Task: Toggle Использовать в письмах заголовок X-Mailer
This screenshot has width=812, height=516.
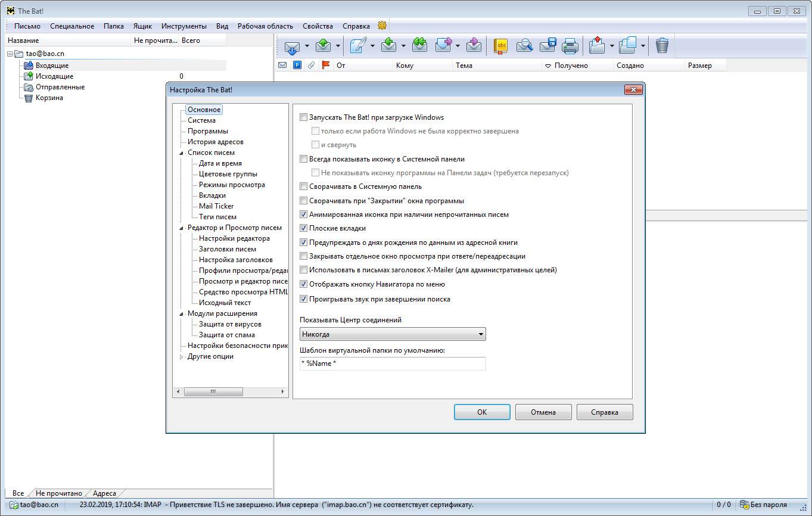Action: tap(304, 270)
